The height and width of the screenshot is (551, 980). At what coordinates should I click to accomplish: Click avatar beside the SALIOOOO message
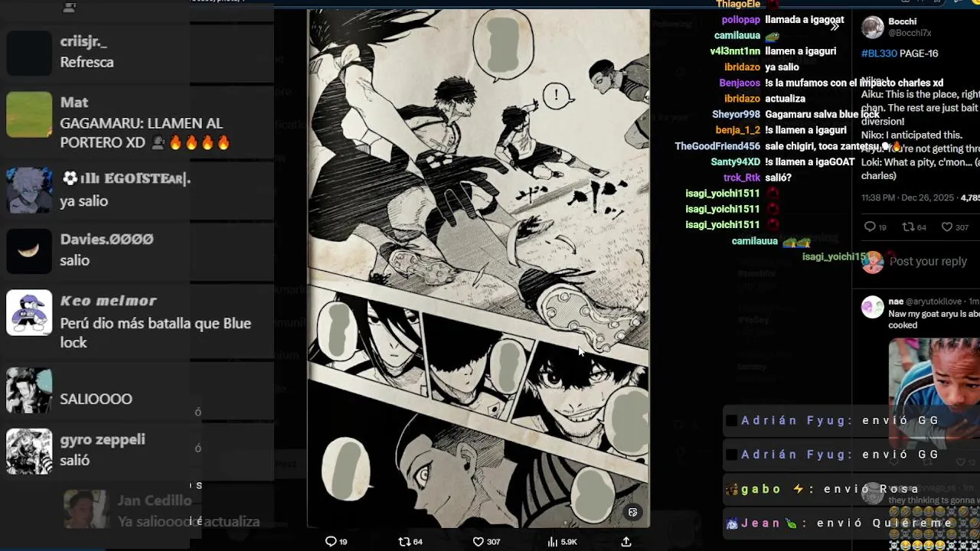point(29,390)
